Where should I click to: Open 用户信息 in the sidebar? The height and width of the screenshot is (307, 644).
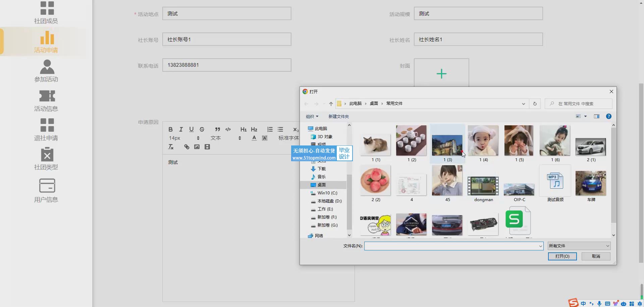[x=46, y=191]
